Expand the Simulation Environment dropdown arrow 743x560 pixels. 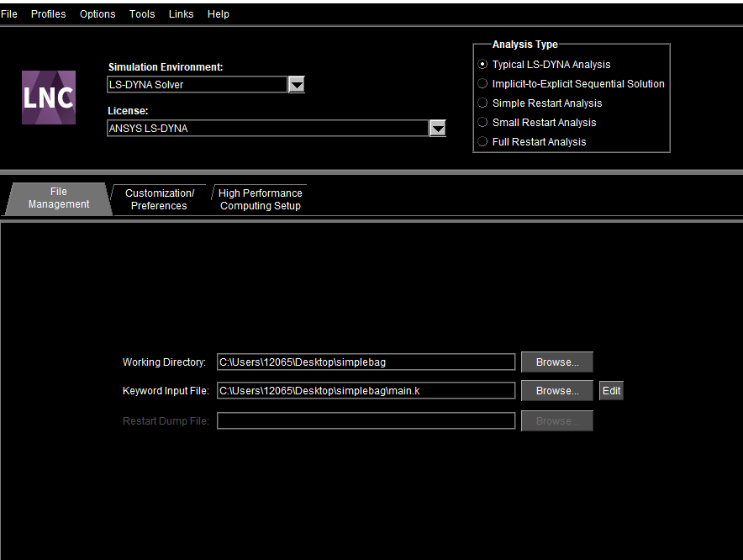(297, 85)
